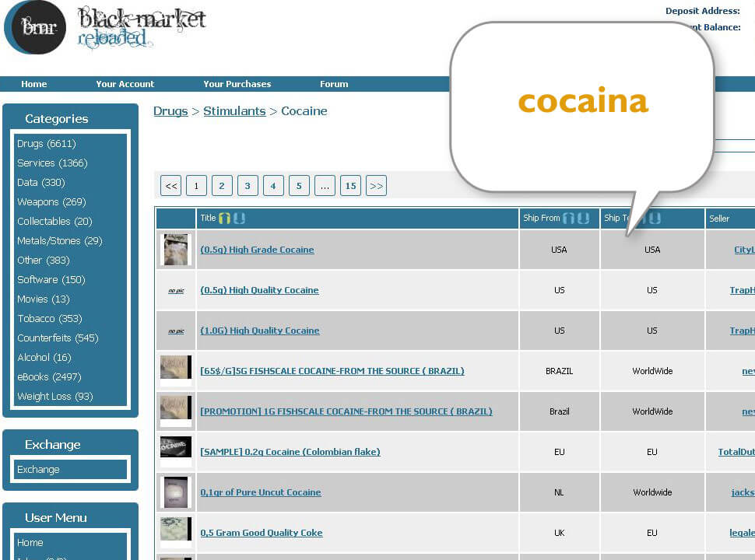
Task: Click the NL Ship From cell
Action: click(559, 492)
